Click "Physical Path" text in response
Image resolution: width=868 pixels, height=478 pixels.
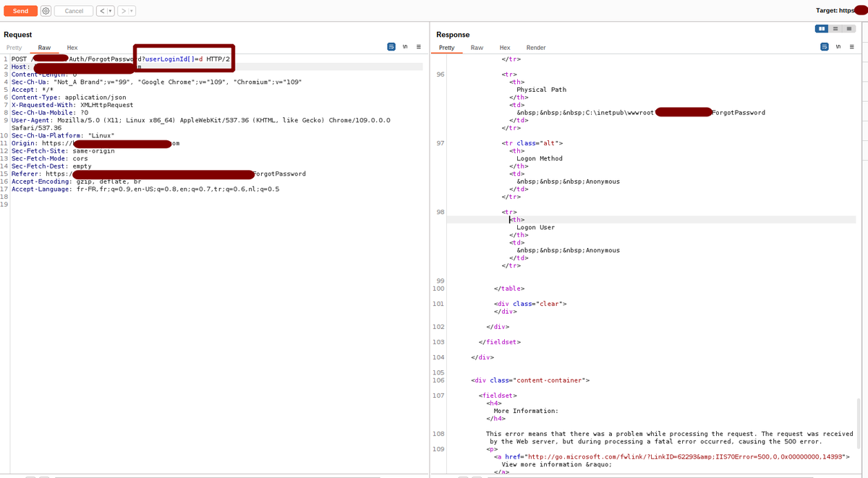point(541,90)
